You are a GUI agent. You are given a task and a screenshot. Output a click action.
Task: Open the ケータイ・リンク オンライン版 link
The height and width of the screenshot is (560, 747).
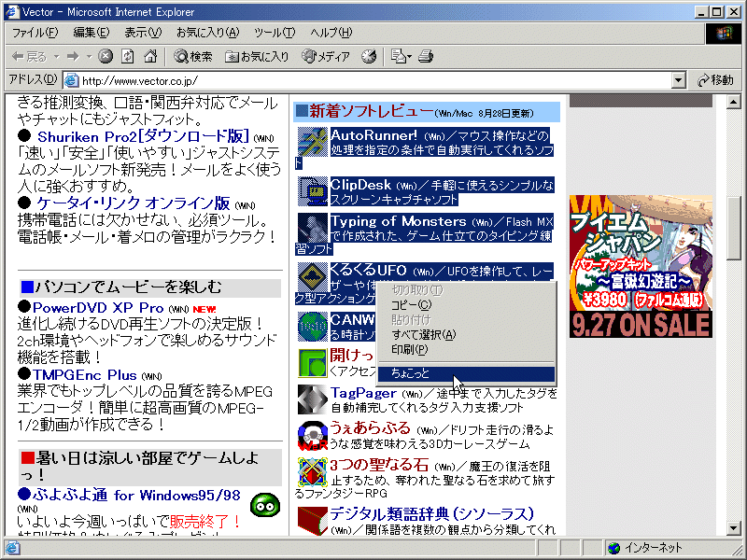pos(134,203)
